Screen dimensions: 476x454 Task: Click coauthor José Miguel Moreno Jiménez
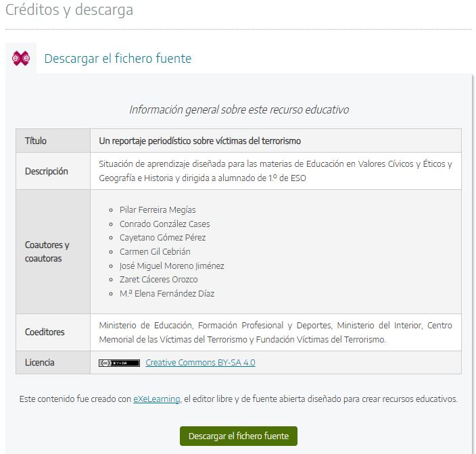click(172, 266)
